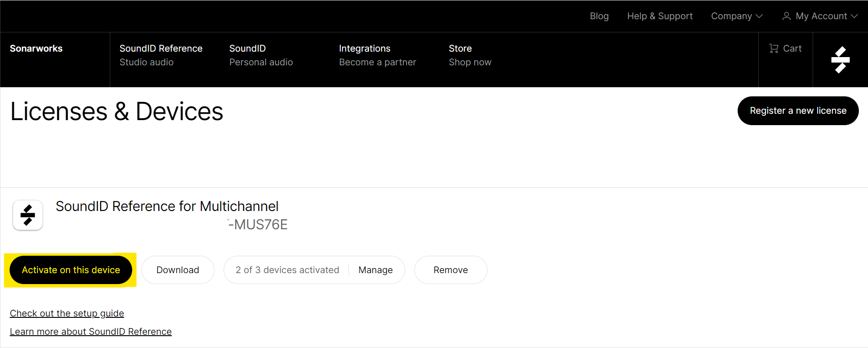Open Check out the setup guide link
The height and width of the screenshot is (348, 868).
(x=67, y=313)
